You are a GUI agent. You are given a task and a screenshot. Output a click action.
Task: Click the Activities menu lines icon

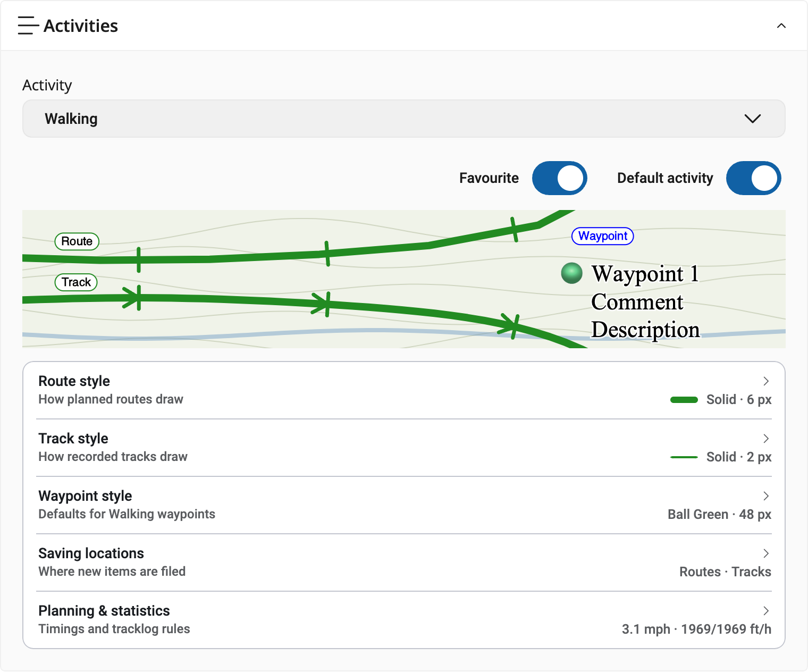tap(28, 26)
